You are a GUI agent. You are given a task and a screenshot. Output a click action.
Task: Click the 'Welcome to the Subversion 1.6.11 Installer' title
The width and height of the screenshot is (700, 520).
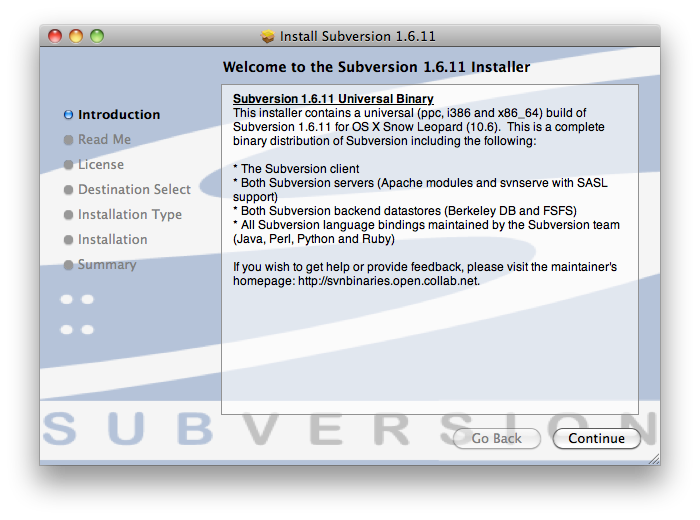pyautogui.click(x=376, y=67)
